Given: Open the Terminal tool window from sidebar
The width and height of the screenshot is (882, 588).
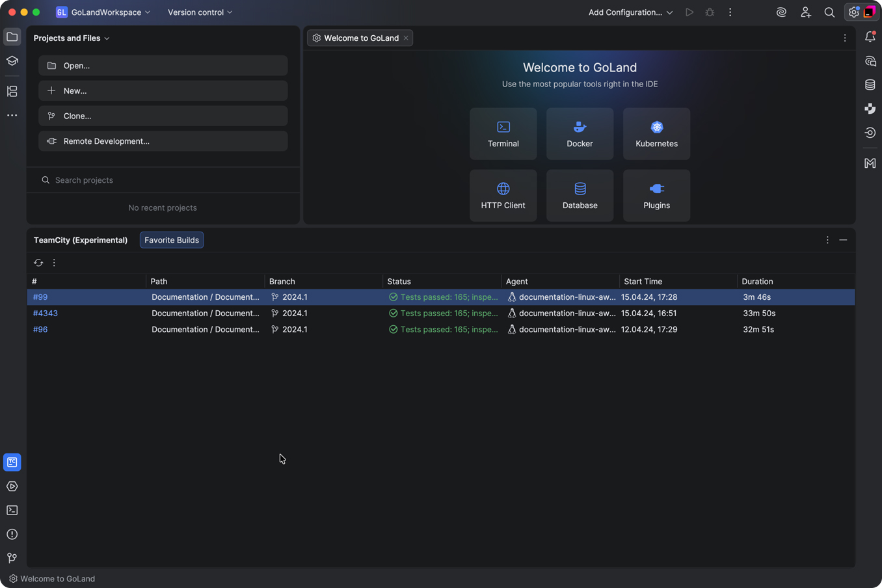Looking at the screenshot, I should [x=12, y=511].
